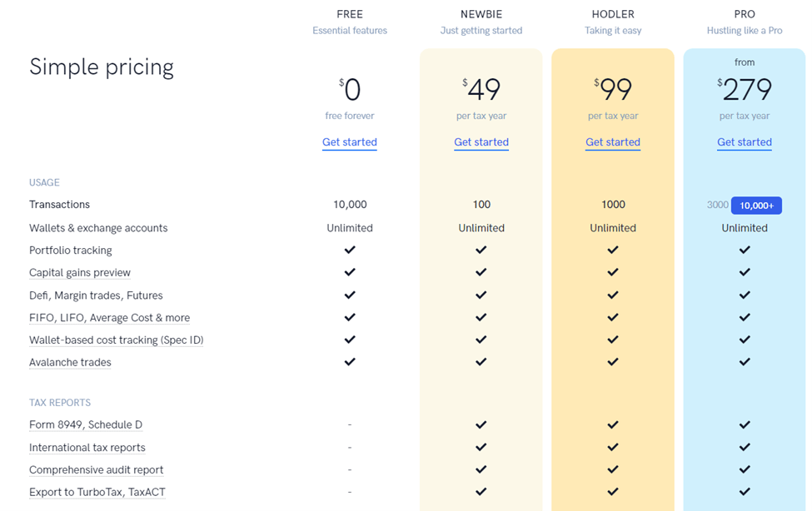Click the $99 price in the HODLER column
The height and width of the screenshot is (511, 812).
613,90
